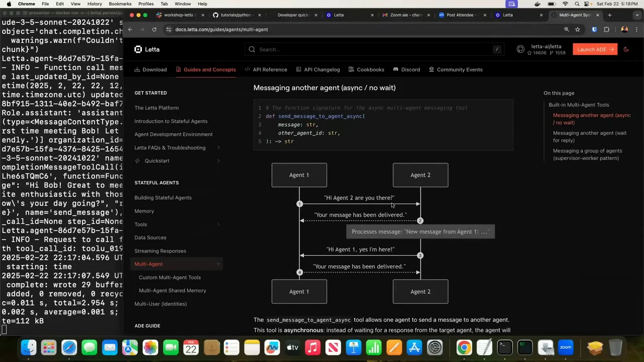644x362 pixels.
Task: Open Photos from the Dock
Action: pos(150,347)
